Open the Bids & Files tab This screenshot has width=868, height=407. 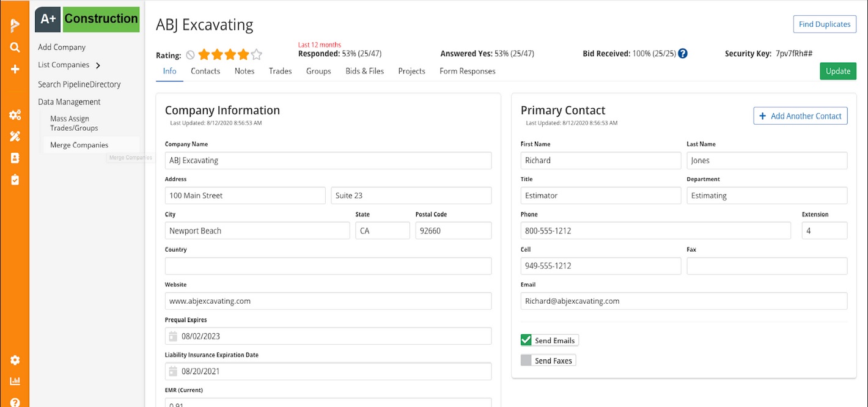(364, 71)
